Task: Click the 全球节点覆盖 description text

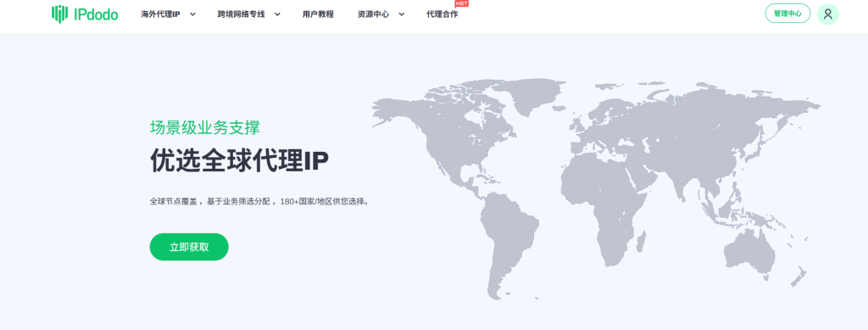Action: [259, 202]
